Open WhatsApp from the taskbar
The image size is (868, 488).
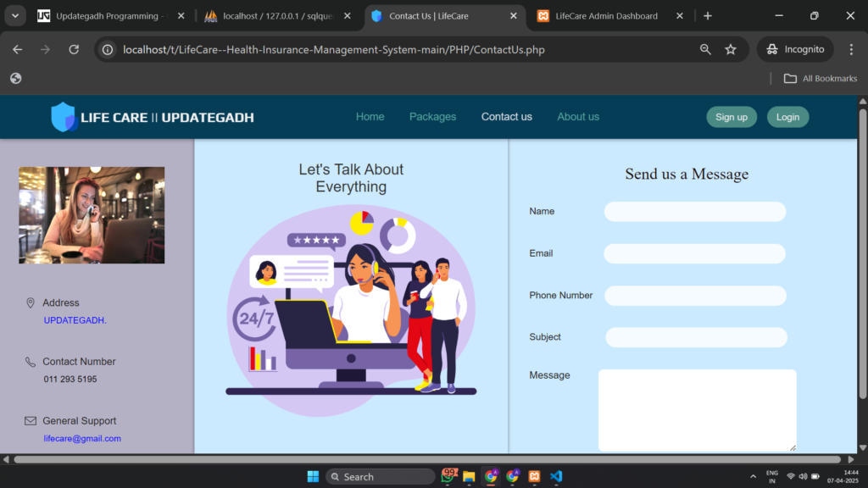[448, 476]
